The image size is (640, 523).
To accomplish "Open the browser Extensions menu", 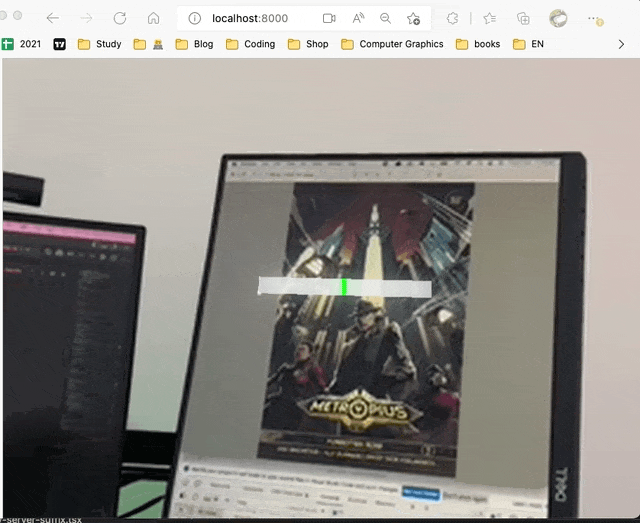I will click(452, 18).
